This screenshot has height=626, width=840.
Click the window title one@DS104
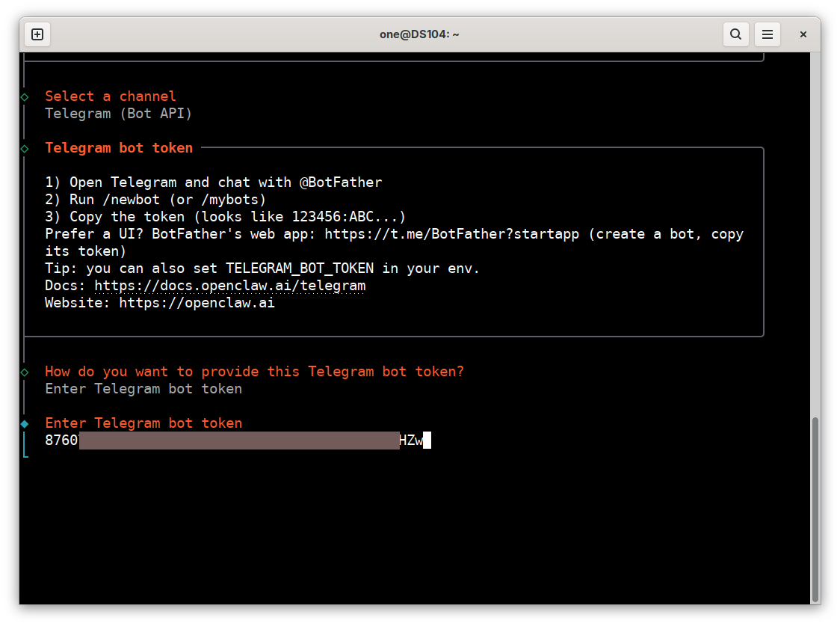419,34
